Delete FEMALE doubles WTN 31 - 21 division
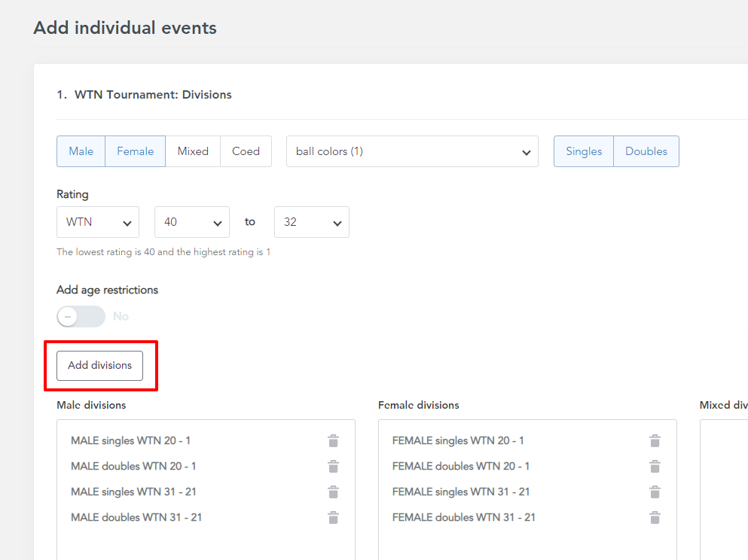This screenshot has width=748, height=560. (655, 518)
